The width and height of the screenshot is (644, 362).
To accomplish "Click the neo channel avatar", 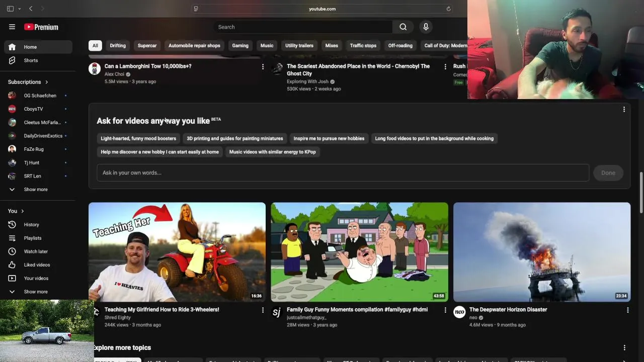I will (459, 312).
